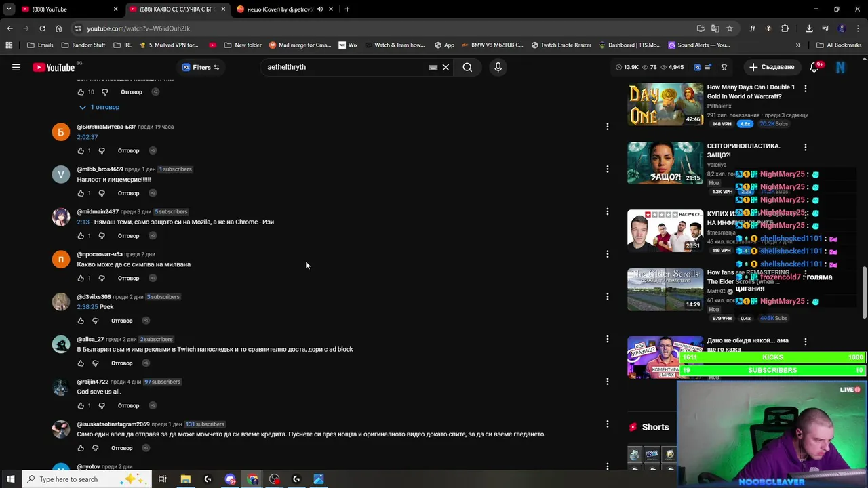Switch to the 'нещо (Cover)' tab
Viewport: 868px width, 488px height.
280,9
